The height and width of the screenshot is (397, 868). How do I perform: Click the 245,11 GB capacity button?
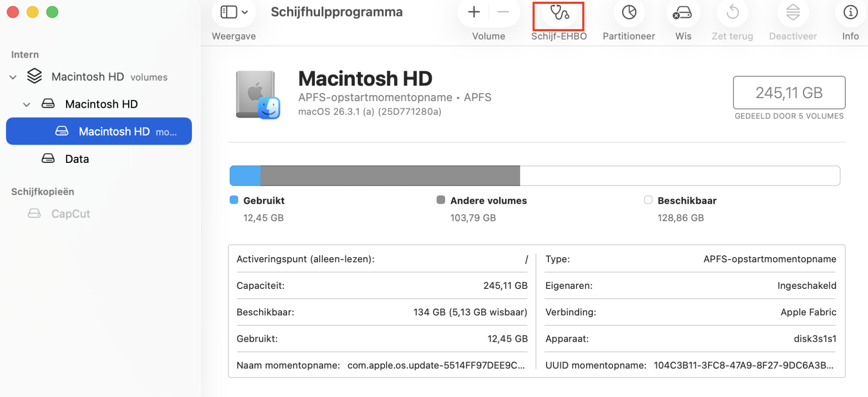[789, 93]
